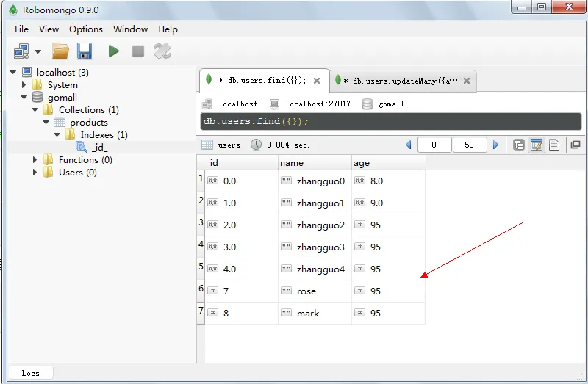
Task: Switch results to table view mode
Action: pyautogui.click(x=537, y=145)
